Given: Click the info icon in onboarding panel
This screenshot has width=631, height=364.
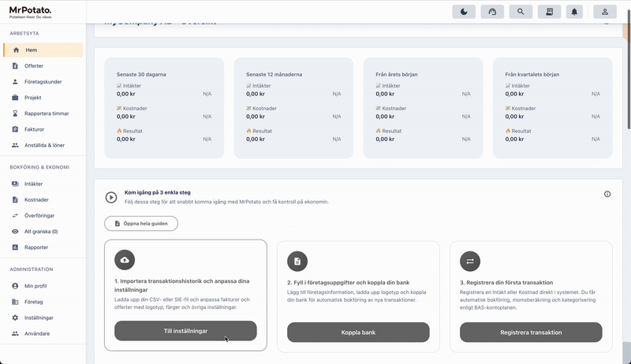Looking at the screenshot, I should 607,194.
